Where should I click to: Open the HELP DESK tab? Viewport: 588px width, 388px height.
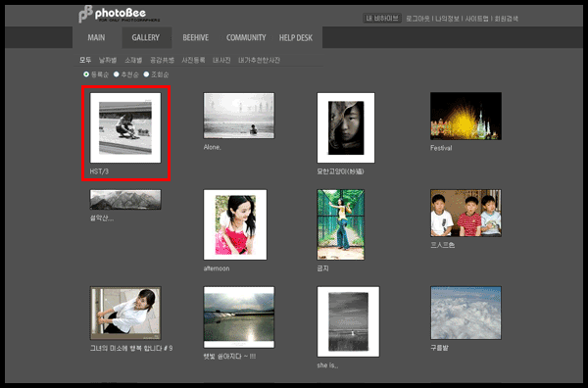(x=296, y=37)
